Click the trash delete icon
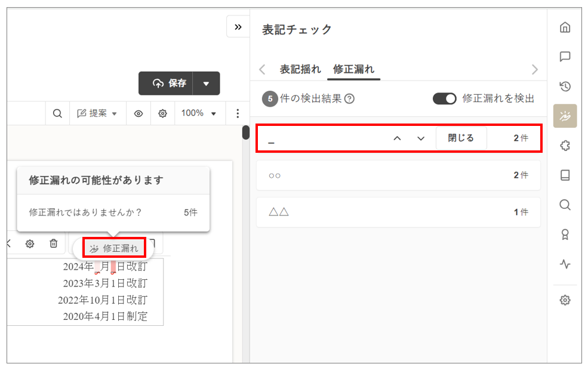Viewport: 588px width, 370px height. click(54, 243)
